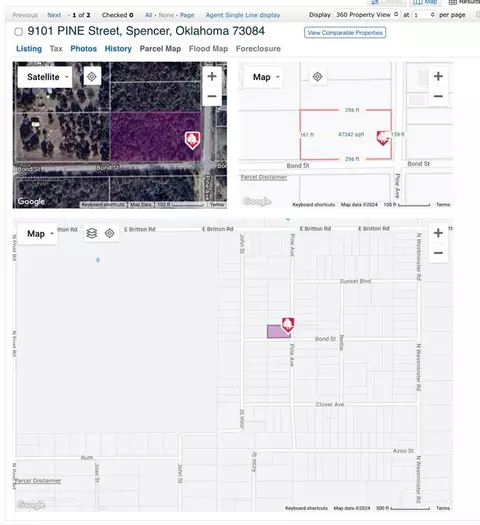The width and height of the screenshot is (480, 525).
Task: Recenter the large neighborhood map
Action: [109, 233]
